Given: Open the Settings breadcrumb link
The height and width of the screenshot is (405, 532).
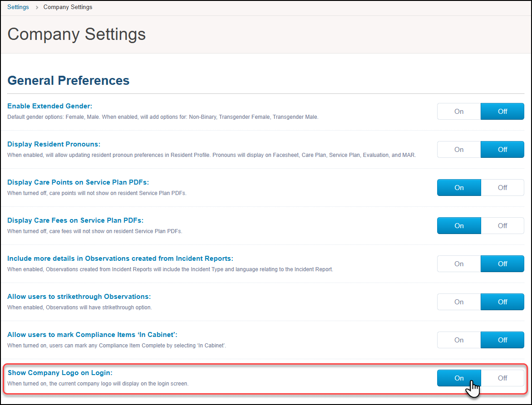Looking at the screenshot, I should coord(18,7).
